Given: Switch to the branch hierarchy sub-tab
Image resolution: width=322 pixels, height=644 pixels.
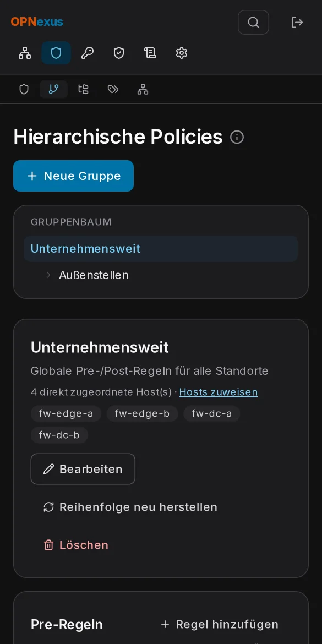Looking at the screenshot, I should (54, 89).
